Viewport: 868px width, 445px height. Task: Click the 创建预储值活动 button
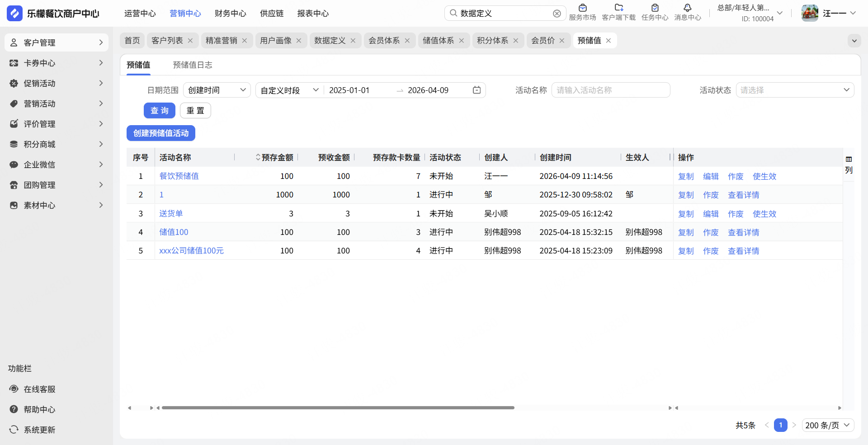coord(161,133)
